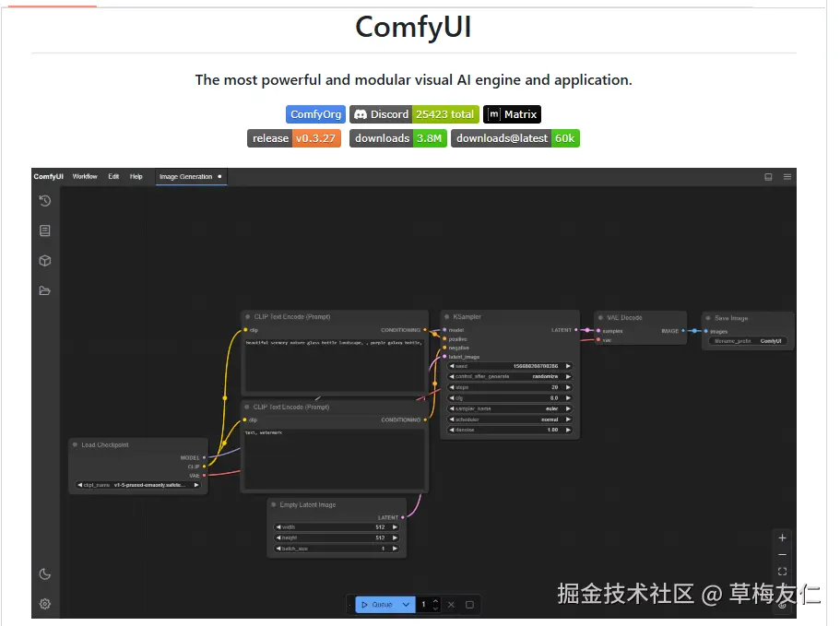Click Load Checkpoint VAE output port
840x626 pixels.
coord(204,476)
